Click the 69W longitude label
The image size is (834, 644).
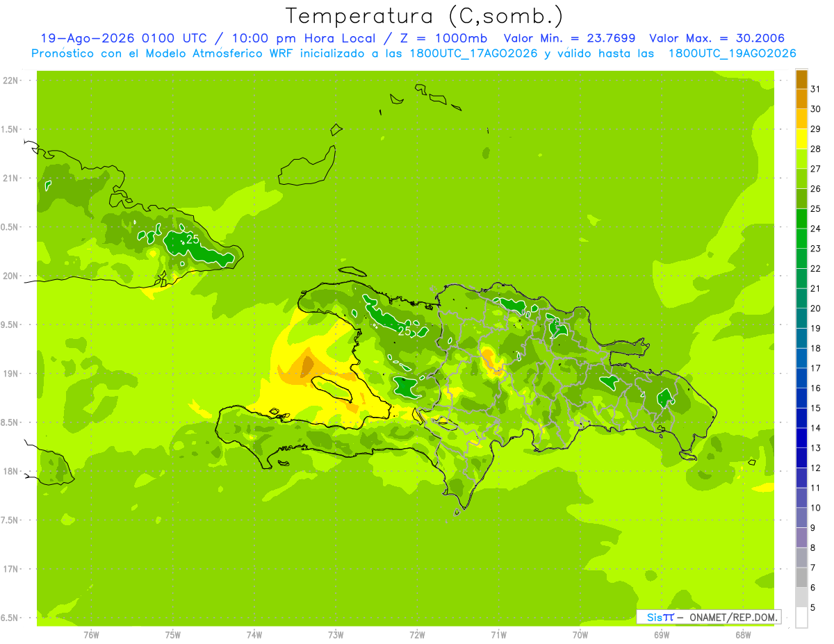point(662,635)
